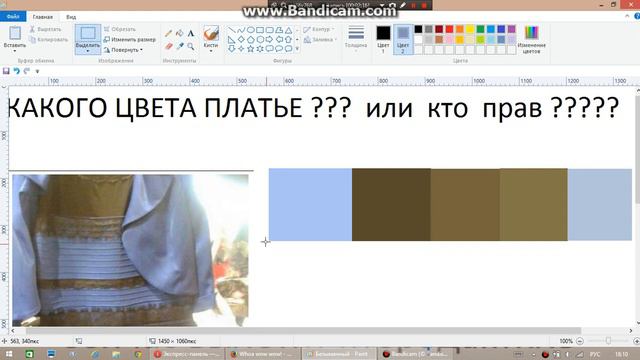Select Color 2 (Цвет 2) box

pyautogui.click(x=403, y=40)
